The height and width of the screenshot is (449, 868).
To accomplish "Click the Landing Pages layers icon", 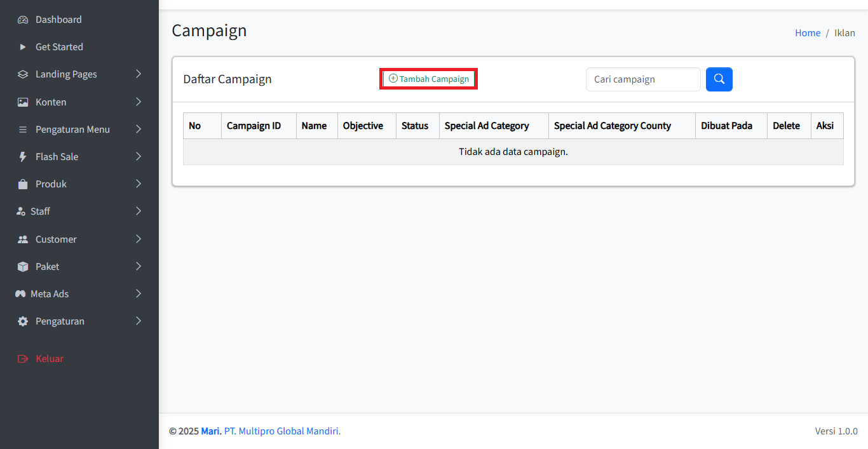I will [23, 74].
